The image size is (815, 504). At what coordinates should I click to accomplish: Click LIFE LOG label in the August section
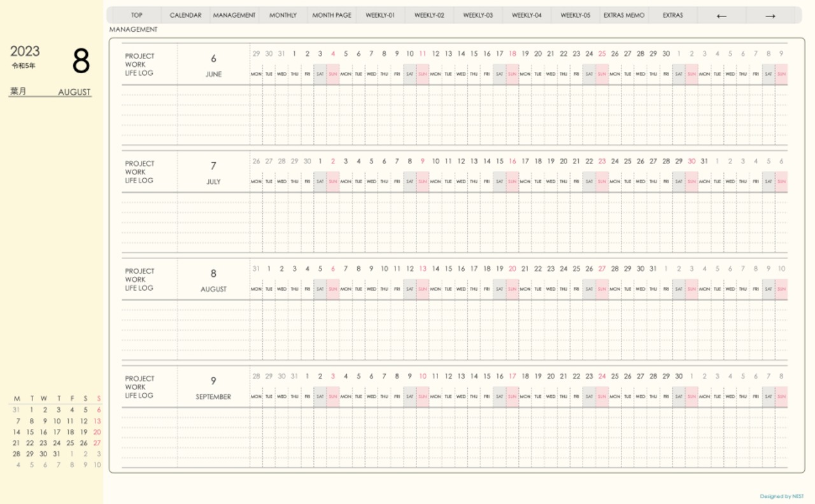(139, 288)
